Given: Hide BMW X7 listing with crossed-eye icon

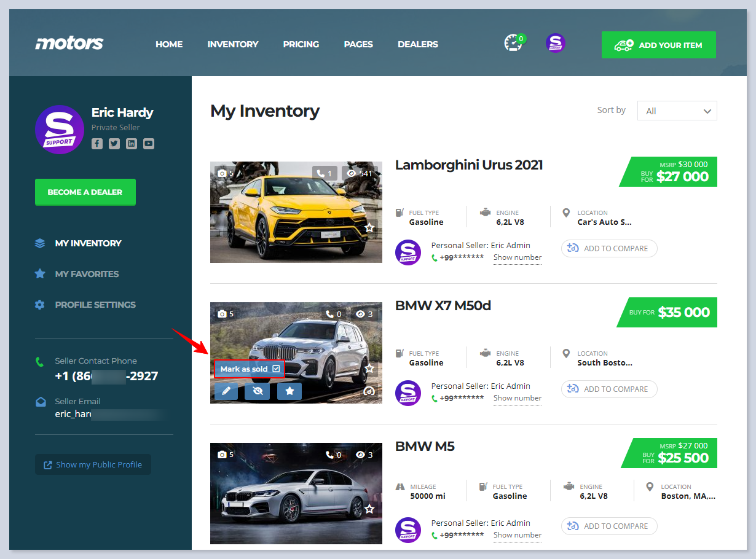Looking at the screenshot, I should (257, 391).
